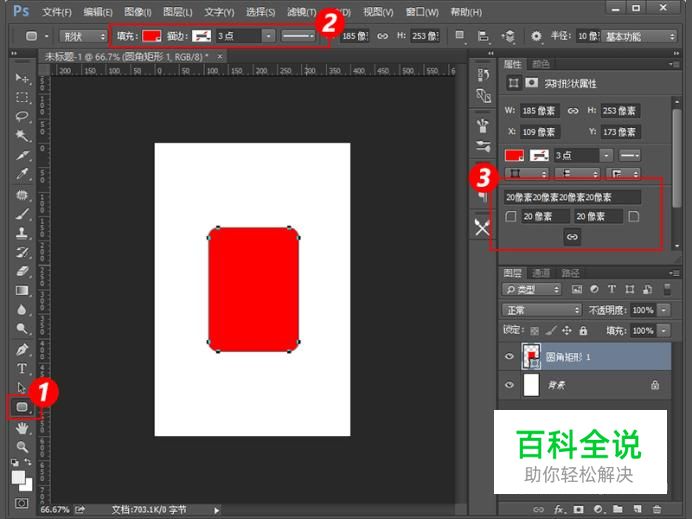
Task: Click the corner radius link icon
Action: (572, 237)
